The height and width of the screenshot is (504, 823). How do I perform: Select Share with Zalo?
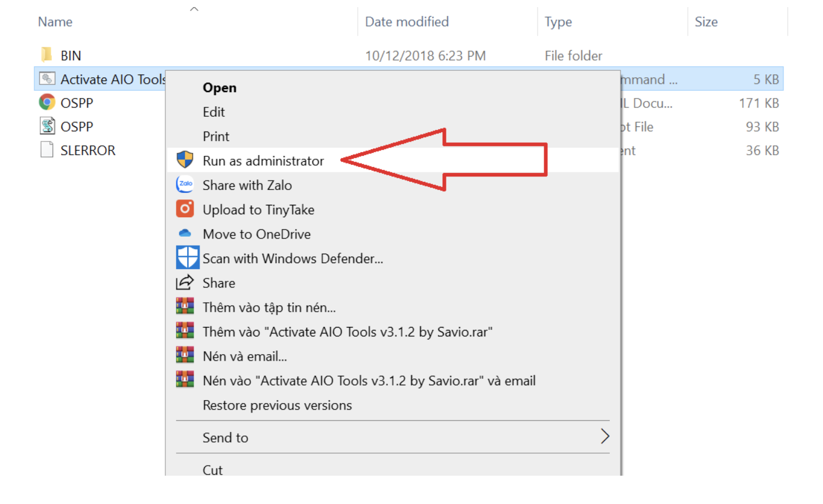247,185
